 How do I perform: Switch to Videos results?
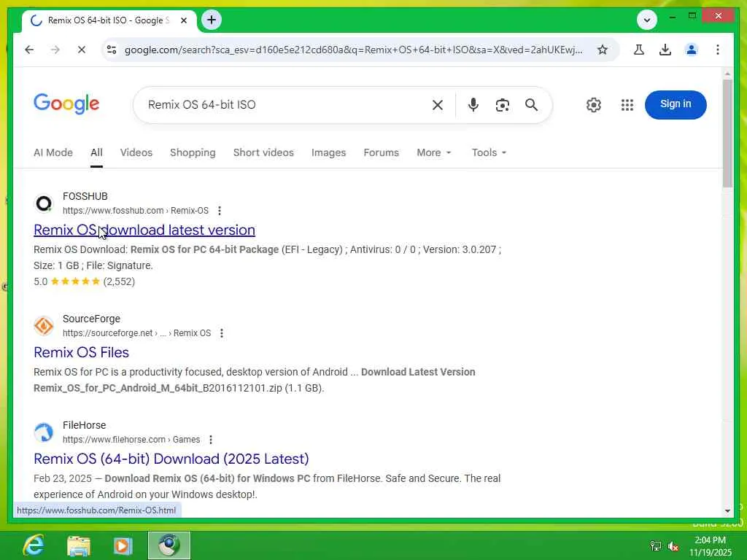click(136, 152)
